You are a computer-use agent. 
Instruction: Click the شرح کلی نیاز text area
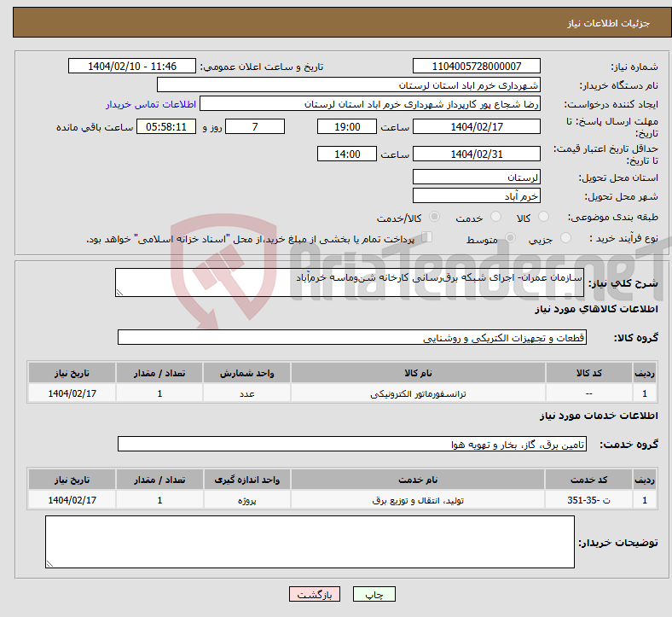pyautogui.click(x=350, y=282)
